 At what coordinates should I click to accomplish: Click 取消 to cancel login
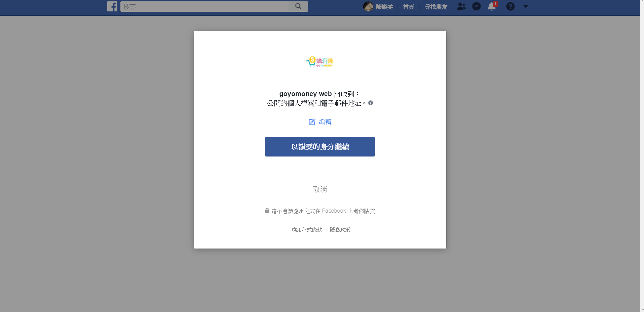click(x=320, y=189)
